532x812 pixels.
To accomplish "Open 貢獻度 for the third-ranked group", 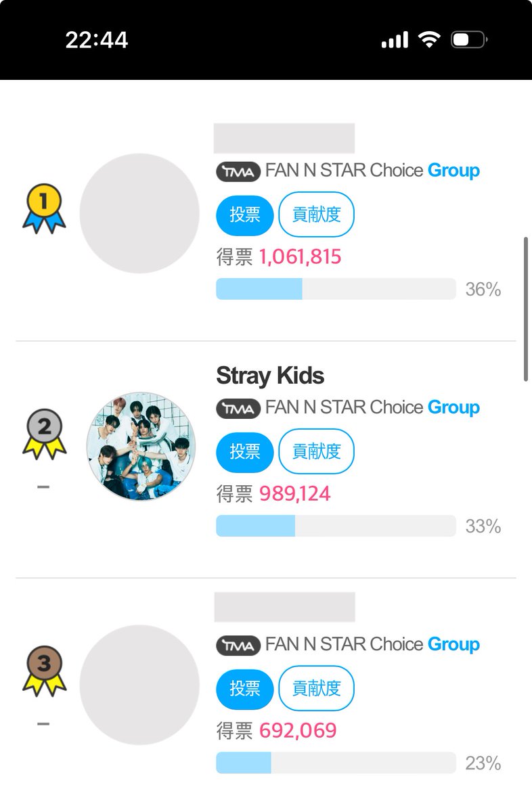I will (x=316, y=689).
